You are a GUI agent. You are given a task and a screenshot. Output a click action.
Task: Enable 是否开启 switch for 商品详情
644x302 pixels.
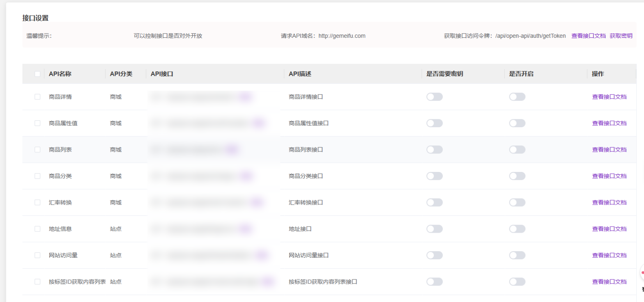pos(517,97)
